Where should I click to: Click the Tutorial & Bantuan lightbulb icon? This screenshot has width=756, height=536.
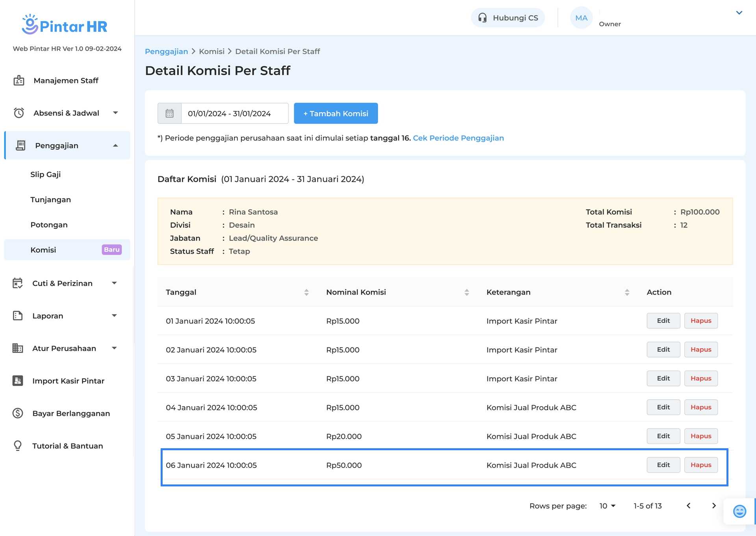pyautogui.click(x=18, y=445)
